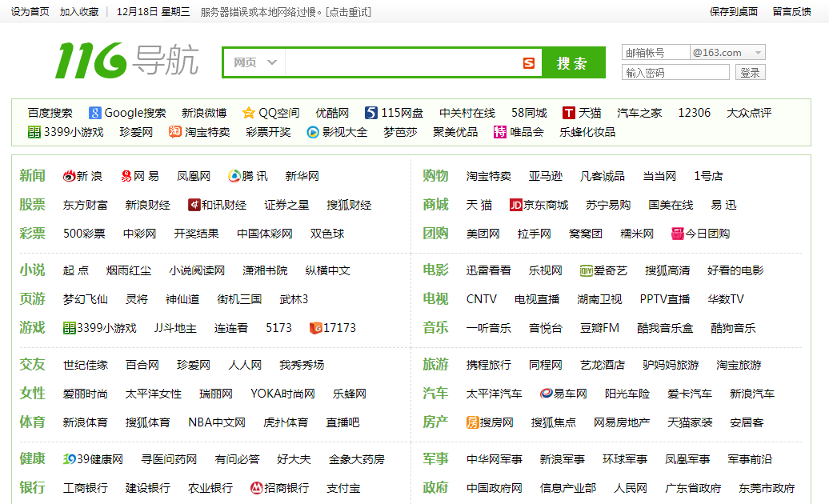Image resolution: width=829 pixels, height=504 pixels.
Task: Open NBA中文网 sports link
Action: 217,422
